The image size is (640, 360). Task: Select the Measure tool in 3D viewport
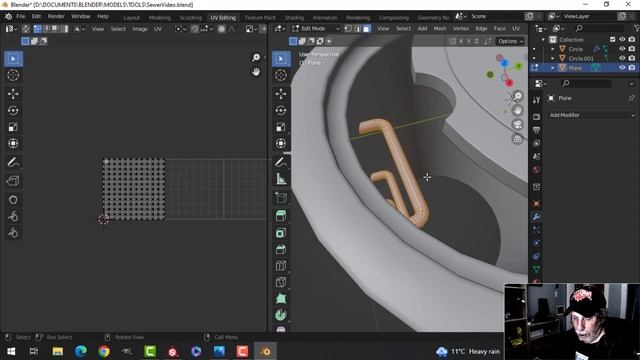pyautogui.click(x=281, y=179)
